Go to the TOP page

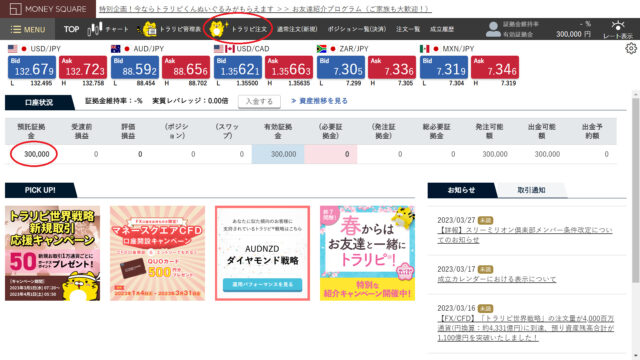[71, 29]
